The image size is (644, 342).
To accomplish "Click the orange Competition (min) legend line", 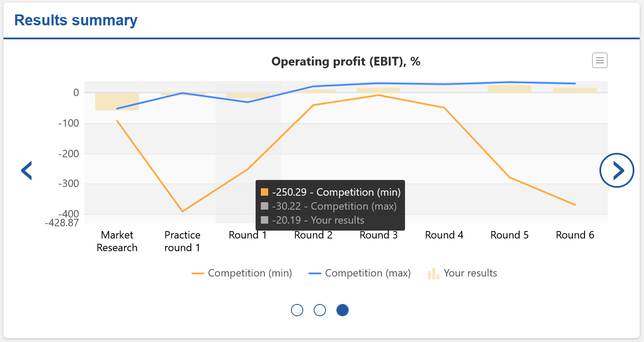I will pyautogui.click(x=198, y=273).
